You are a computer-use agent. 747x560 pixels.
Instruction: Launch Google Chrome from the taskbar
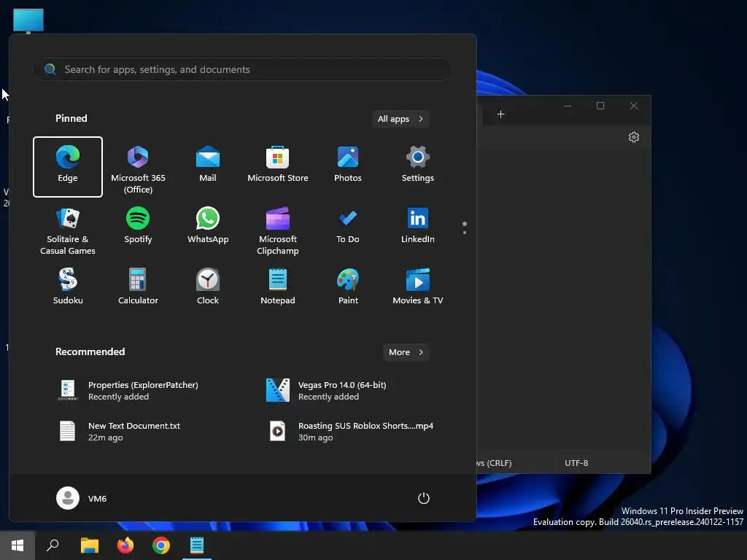(161, 545)
